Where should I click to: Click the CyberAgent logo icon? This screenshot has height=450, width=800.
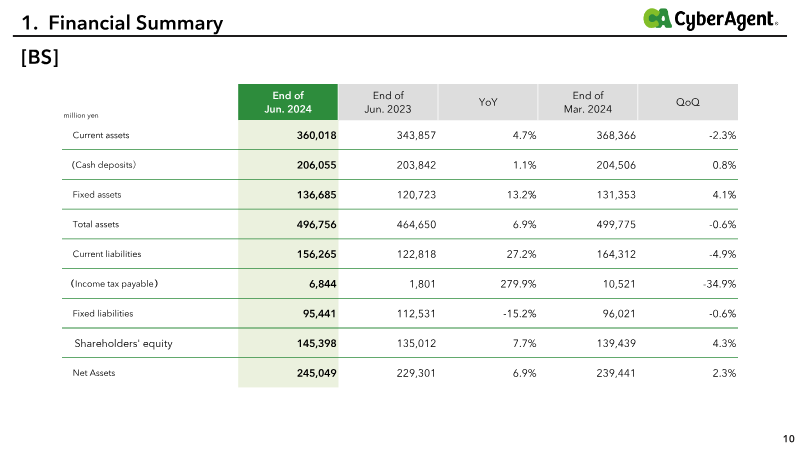657,18
